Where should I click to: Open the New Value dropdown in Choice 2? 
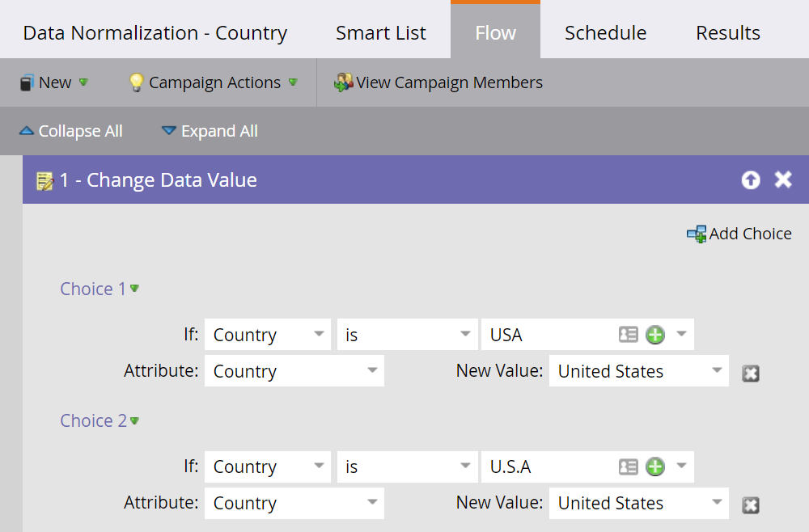click(638, 503)
